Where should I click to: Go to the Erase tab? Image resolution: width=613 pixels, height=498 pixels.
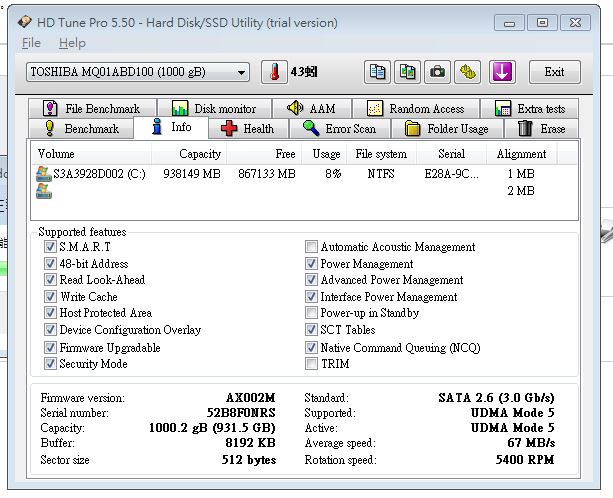[x=541, y=129]
